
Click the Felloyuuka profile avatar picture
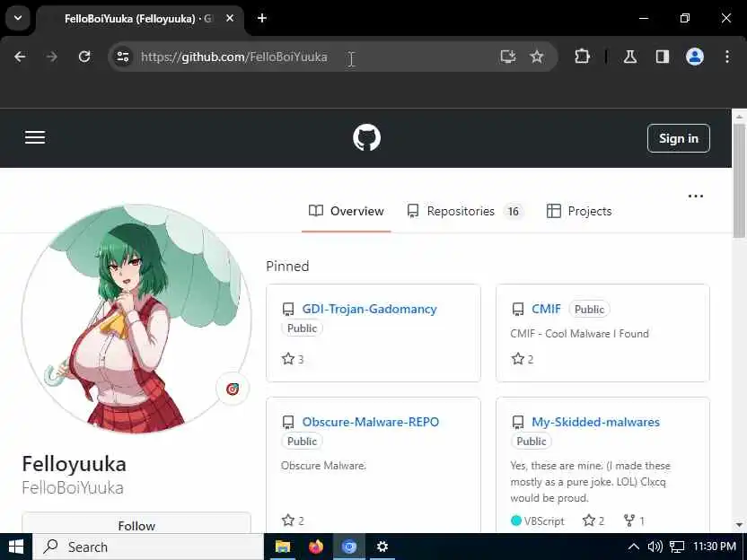[x=136, y=319]
